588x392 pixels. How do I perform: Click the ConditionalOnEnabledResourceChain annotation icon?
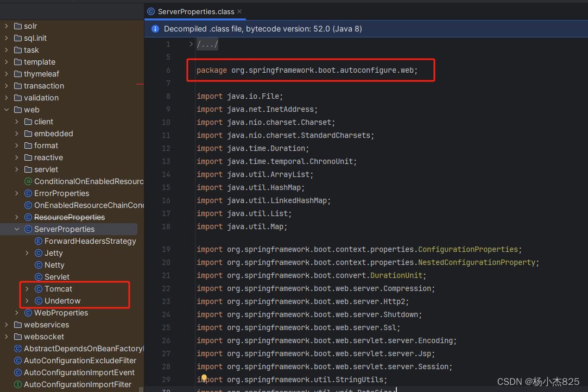(x=28, y=181)
